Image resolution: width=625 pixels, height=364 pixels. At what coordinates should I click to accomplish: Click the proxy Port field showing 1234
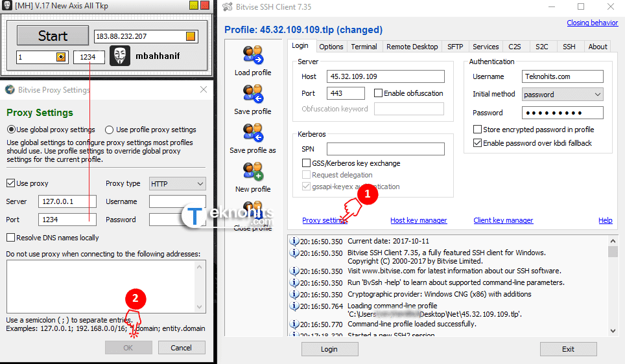coord(67,220)
